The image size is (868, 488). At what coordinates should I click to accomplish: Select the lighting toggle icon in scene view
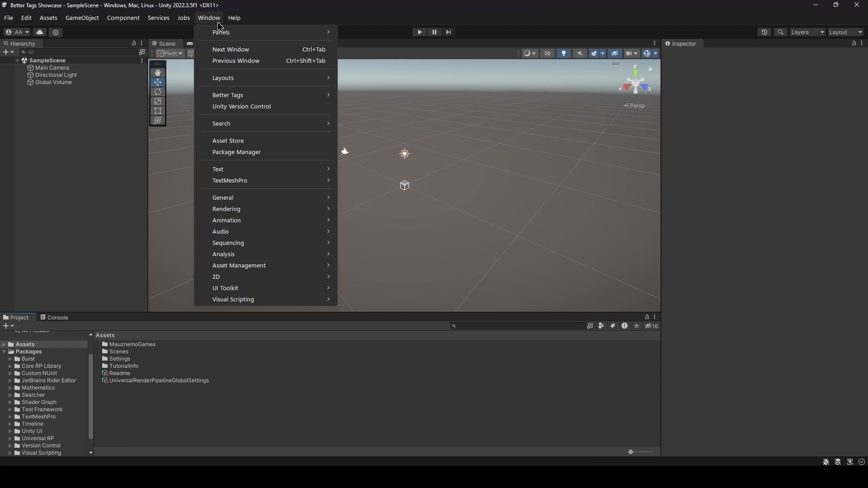point(563,53)
